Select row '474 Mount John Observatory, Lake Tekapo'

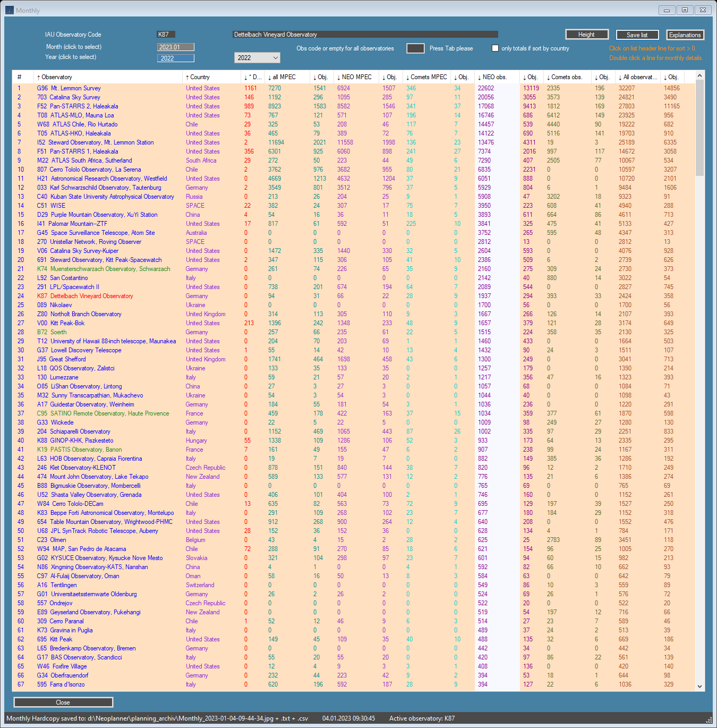353,477
